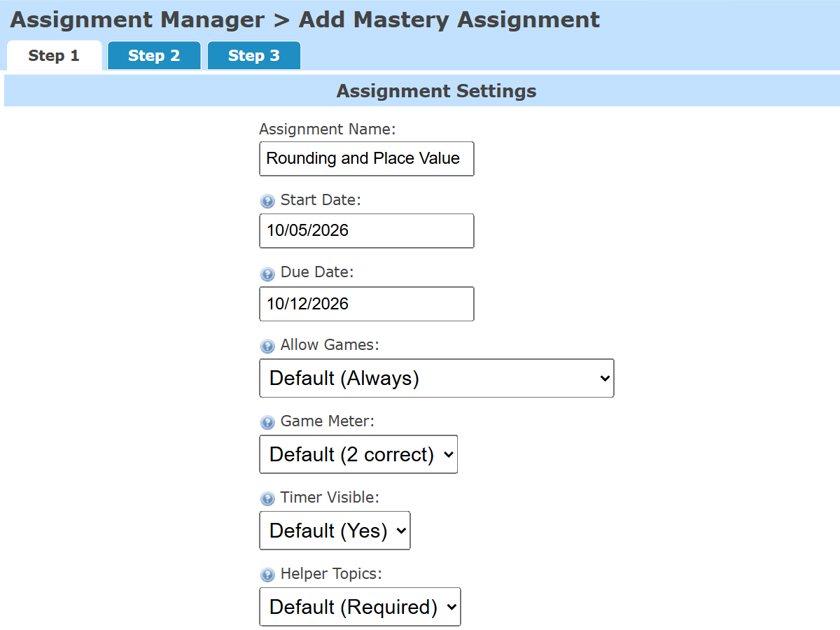
Task: Click the Allow Games label text
Action: point(330,345)
